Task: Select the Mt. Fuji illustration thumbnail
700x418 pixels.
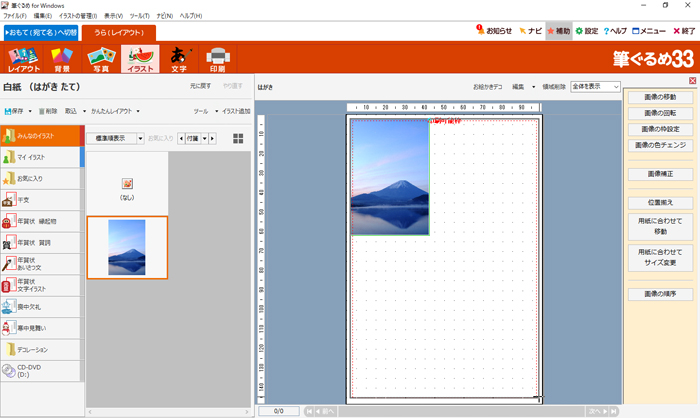Action: pos(126,247)
